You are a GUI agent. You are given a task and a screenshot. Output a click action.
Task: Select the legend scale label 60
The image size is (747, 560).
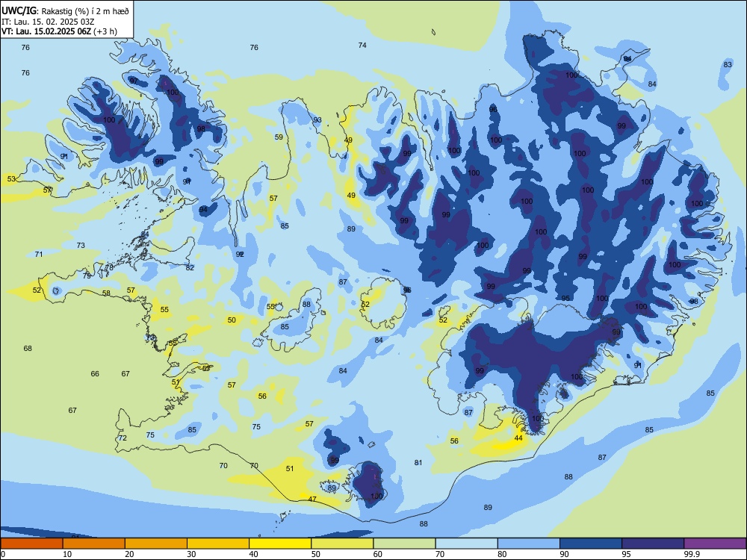pos(378,554)
